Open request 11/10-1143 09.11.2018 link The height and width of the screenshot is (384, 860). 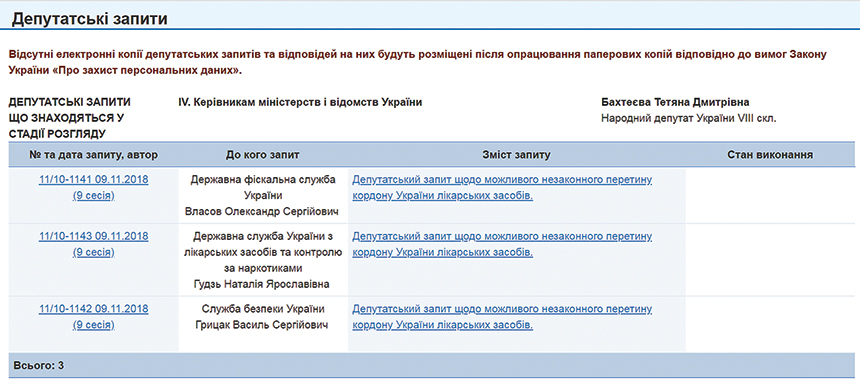tap(93, 236)
